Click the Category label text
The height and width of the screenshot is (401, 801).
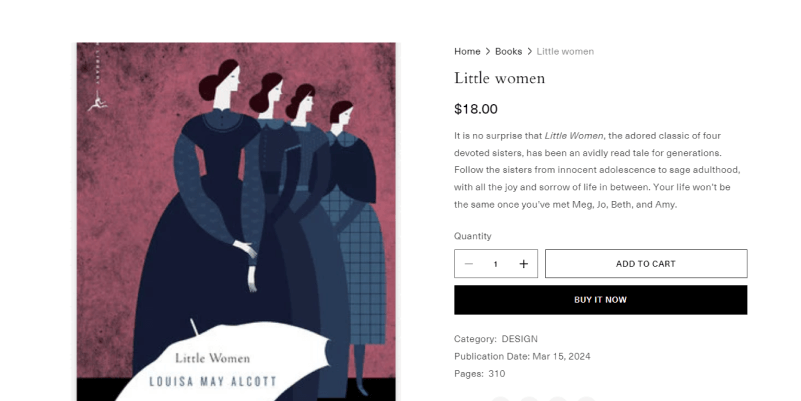[x=474, y=339]
